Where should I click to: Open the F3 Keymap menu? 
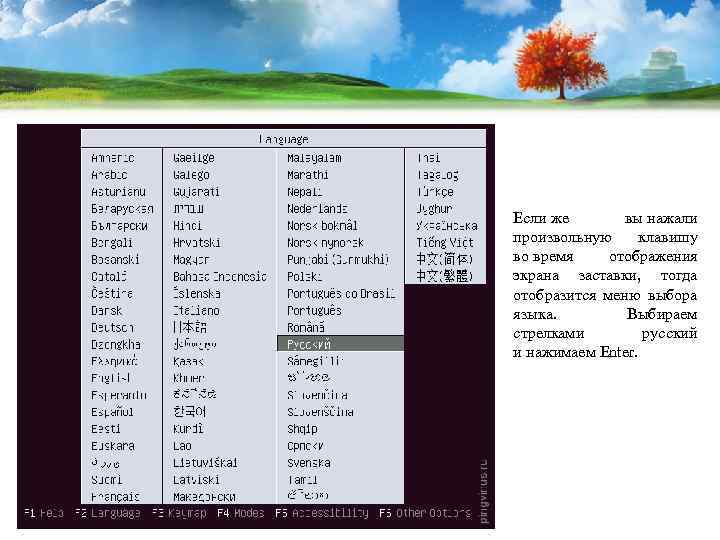coord(180,512)
